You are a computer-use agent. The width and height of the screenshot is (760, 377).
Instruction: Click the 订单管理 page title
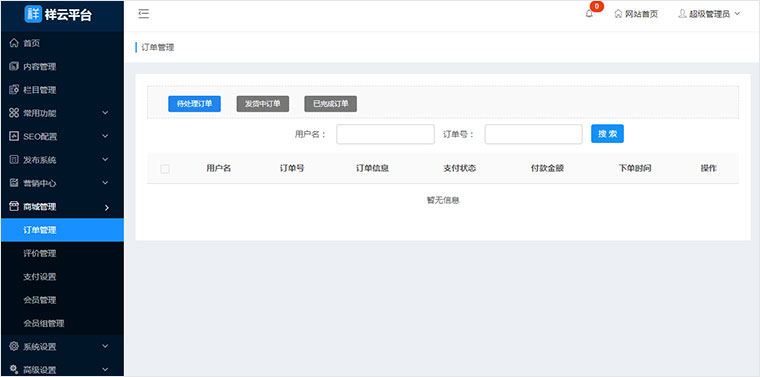point(158,47)
